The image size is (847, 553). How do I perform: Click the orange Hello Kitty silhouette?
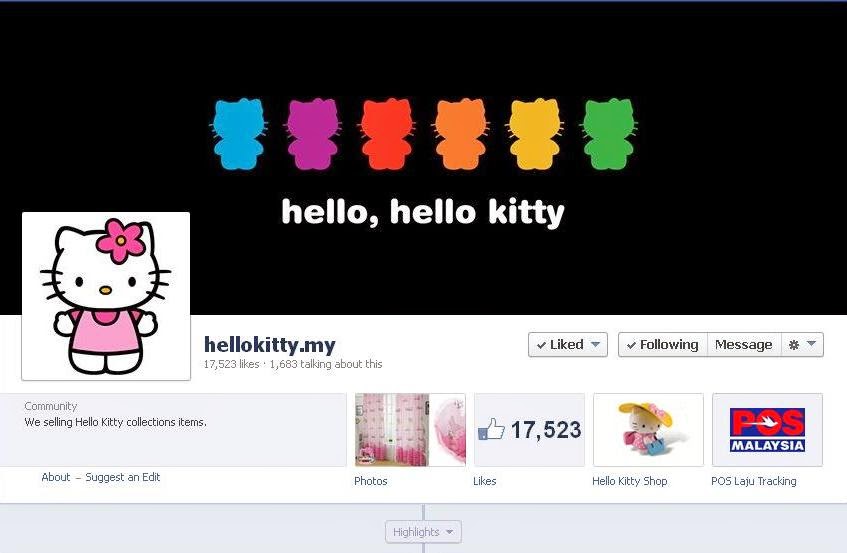coord(460,133)
